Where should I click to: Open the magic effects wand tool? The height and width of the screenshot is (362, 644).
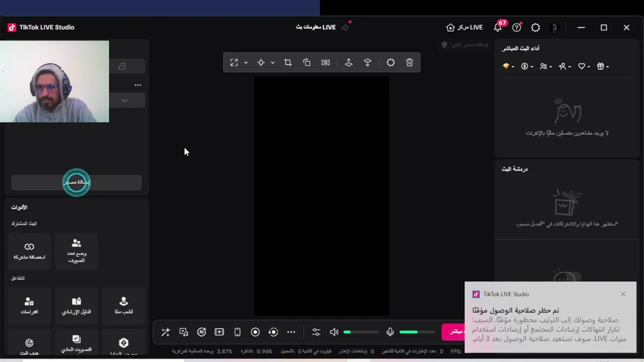[x=166, y=332]
